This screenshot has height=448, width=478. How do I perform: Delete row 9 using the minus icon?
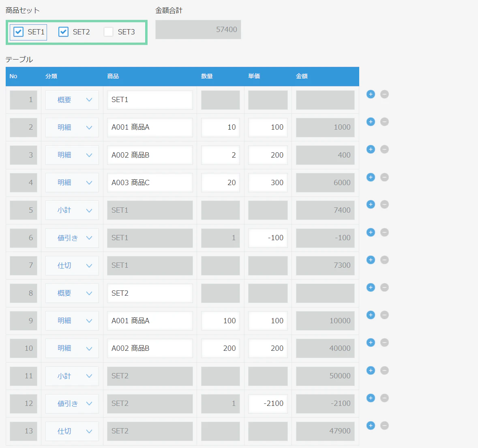[x=384, y=315]
